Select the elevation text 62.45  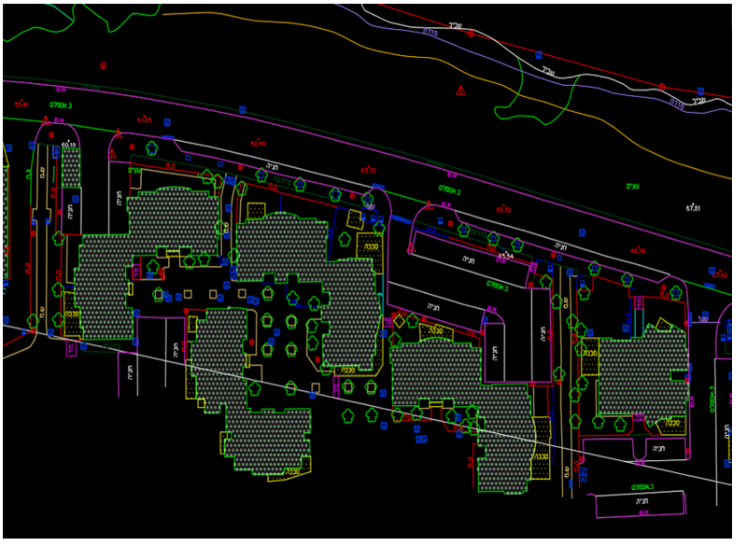258,144
